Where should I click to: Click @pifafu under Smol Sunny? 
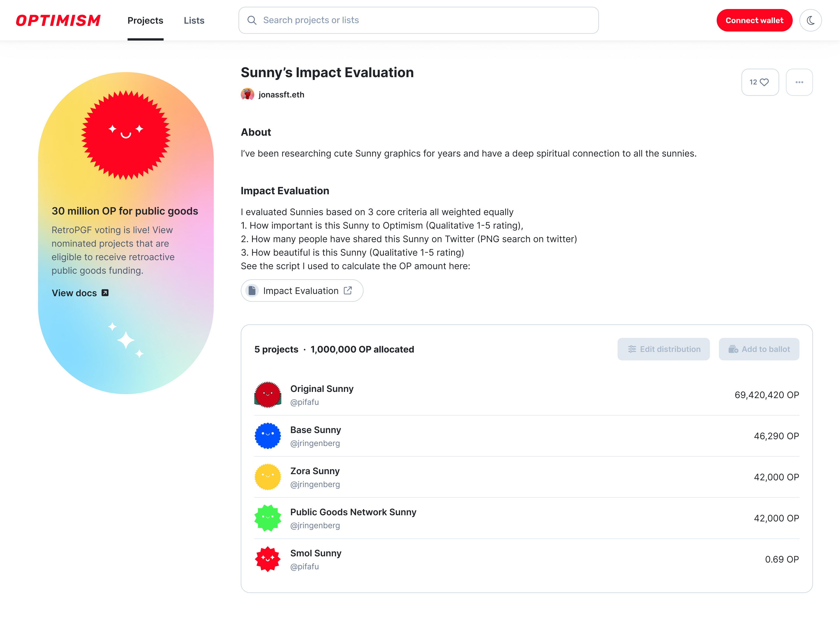coord(305,566)
